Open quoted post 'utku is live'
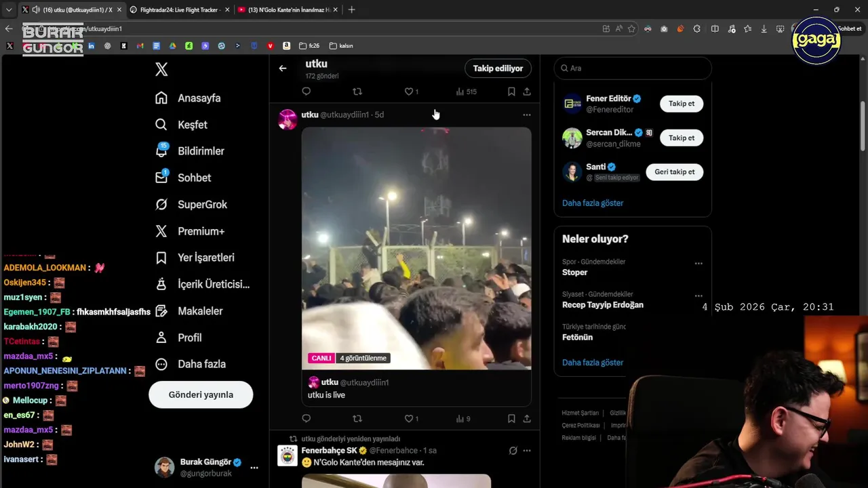The height and width of the screenshot is (488, 868). point(416,388)
